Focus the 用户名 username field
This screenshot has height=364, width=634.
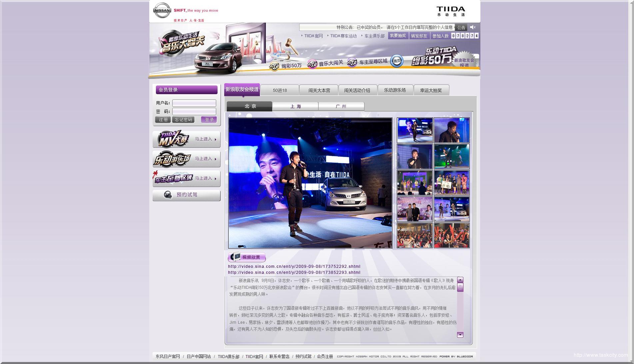click(x=194, y=103)
